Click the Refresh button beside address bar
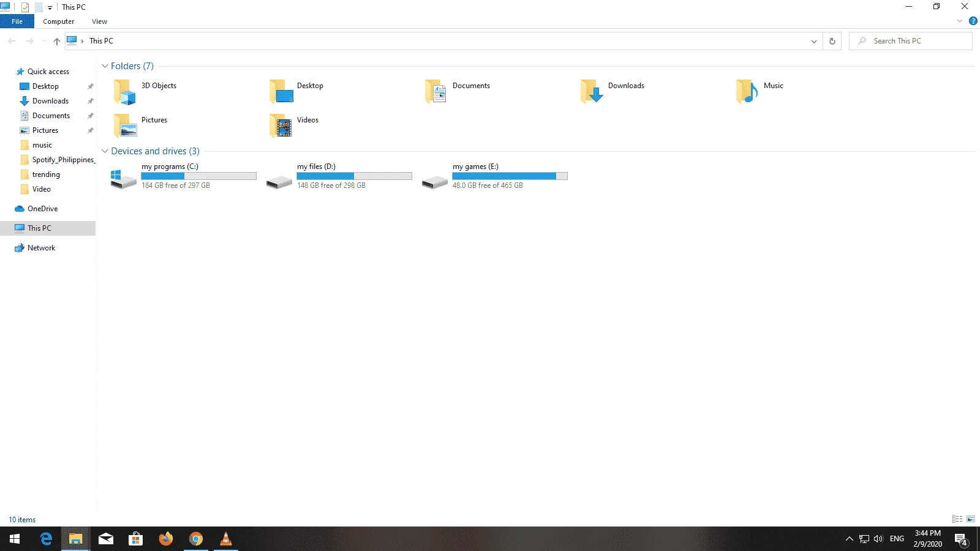 coord(832,41)
